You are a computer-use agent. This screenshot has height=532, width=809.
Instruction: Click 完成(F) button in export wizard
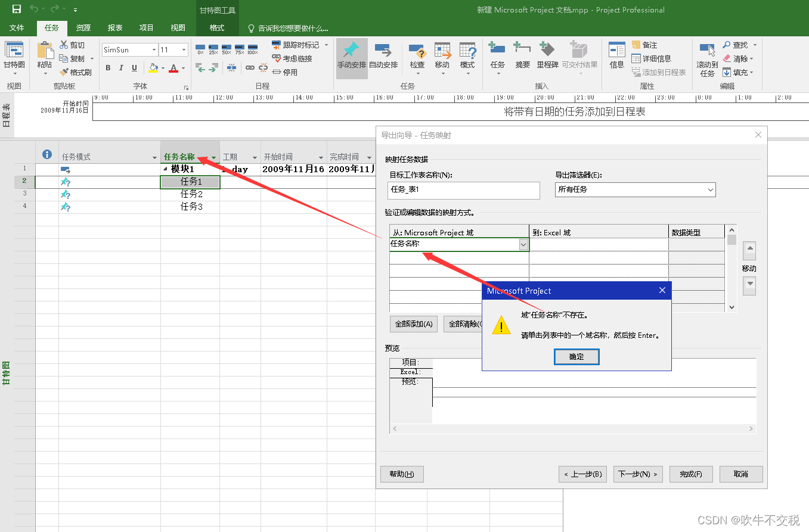click(691, 474)
